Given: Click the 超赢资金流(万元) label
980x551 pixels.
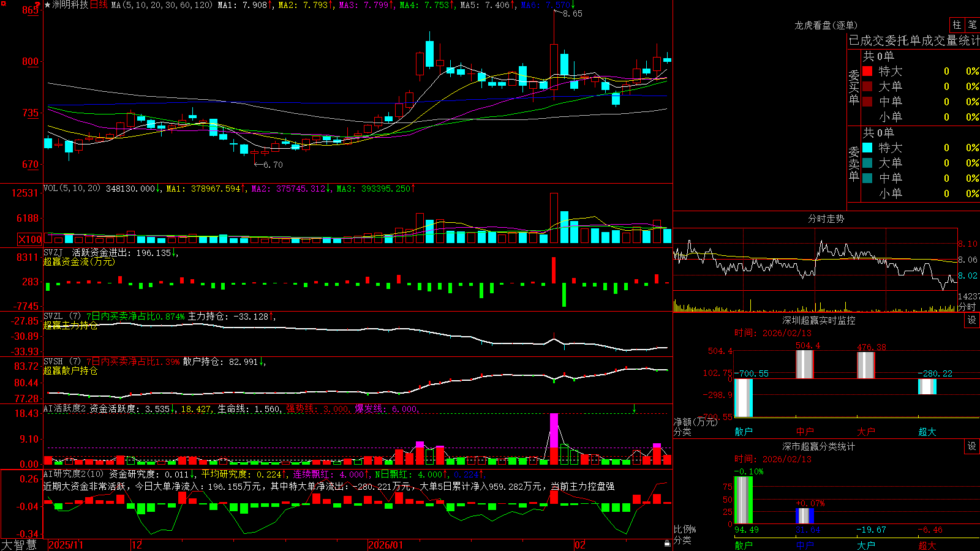Looking at the screenshot, I should [79, 261].
